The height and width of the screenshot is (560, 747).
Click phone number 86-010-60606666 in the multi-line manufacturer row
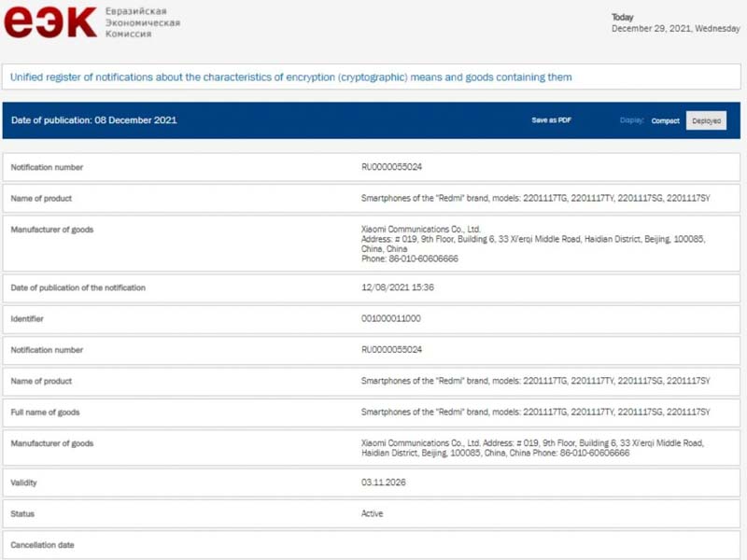click(x=424, y=259)
